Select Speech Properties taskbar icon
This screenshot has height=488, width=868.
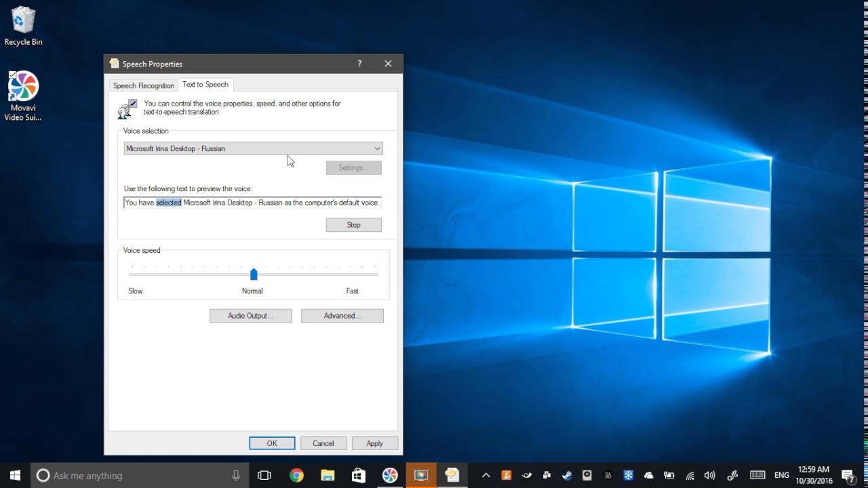[x=452, y=475]
